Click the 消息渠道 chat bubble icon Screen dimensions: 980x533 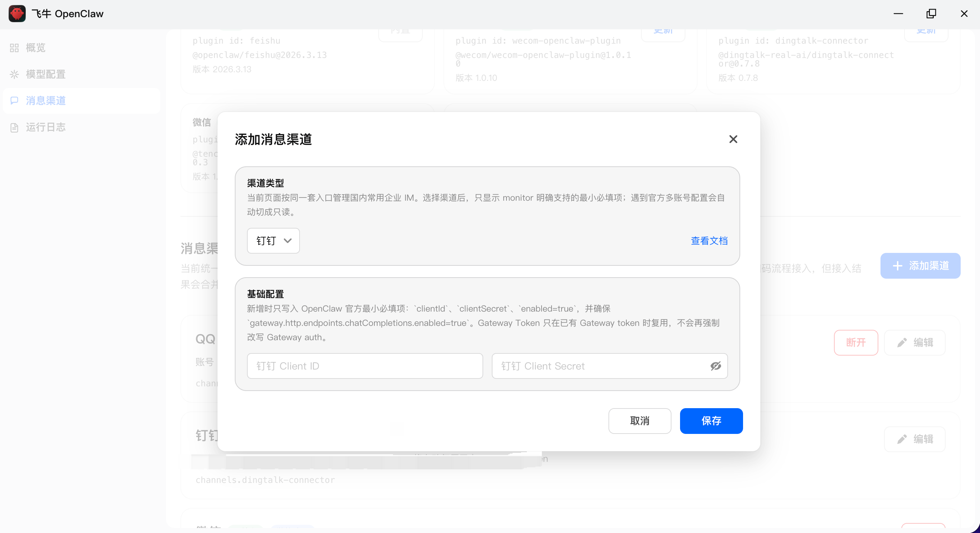click(14, 101)
